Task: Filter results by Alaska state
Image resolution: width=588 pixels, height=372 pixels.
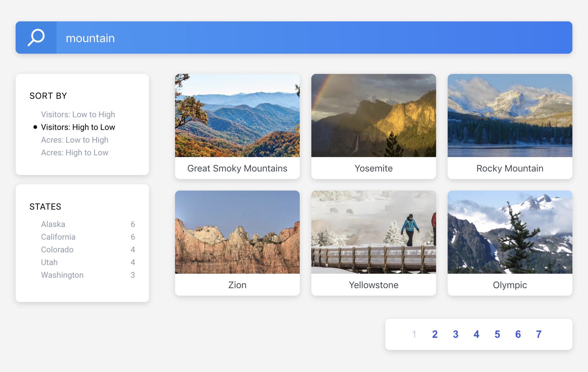Action: [52, 224]
